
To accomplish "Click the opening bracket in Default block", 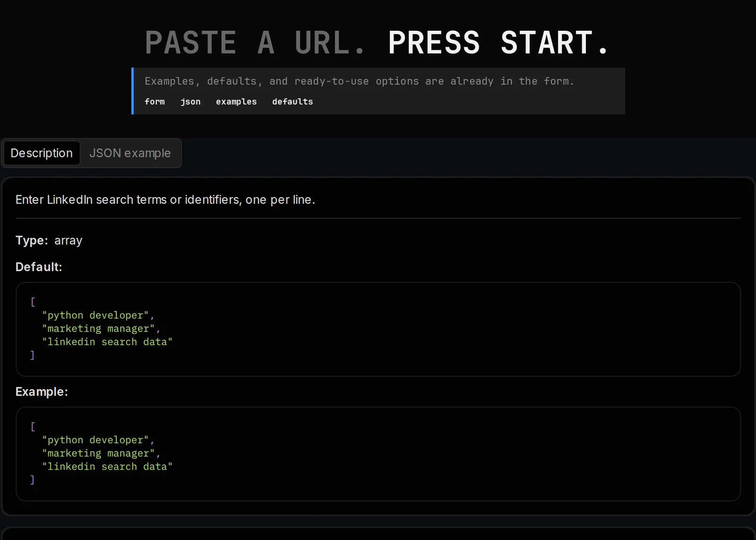I will coord(33,302).
